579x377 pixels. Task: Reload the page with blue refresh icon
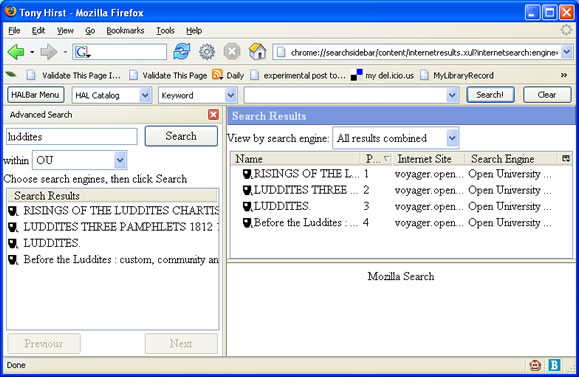coord(182,51)
